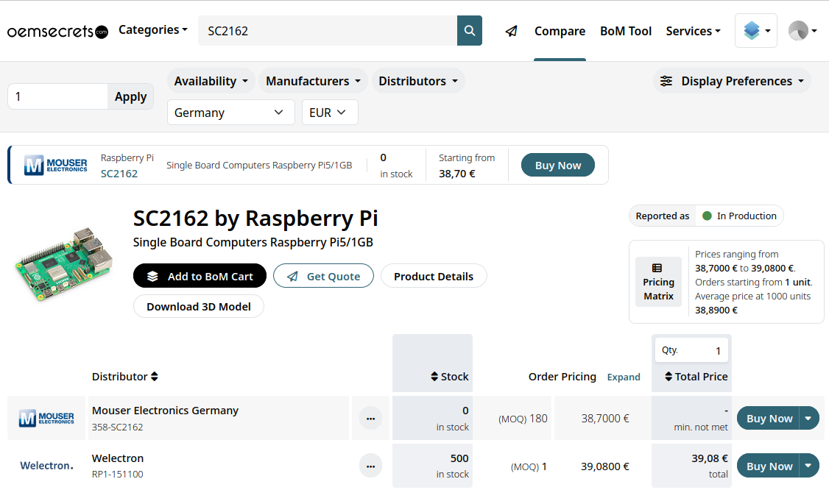Image resolution: width=829 pixels, height=504 pixels.
Task: Expand the Order Pricing link
Action: tap(623, 377)
